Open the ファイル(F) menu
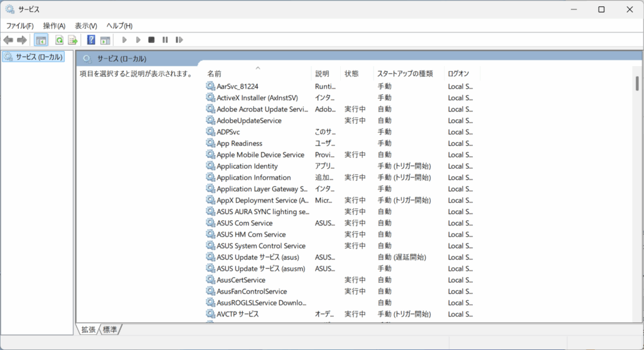This screenshot has height=350, width=644. point(20,26)
